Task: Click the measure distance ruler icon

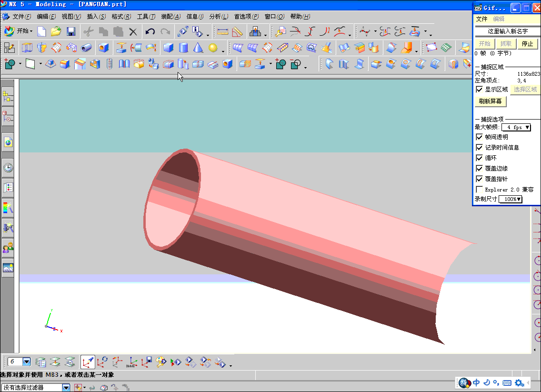Action: coord(222,32)
